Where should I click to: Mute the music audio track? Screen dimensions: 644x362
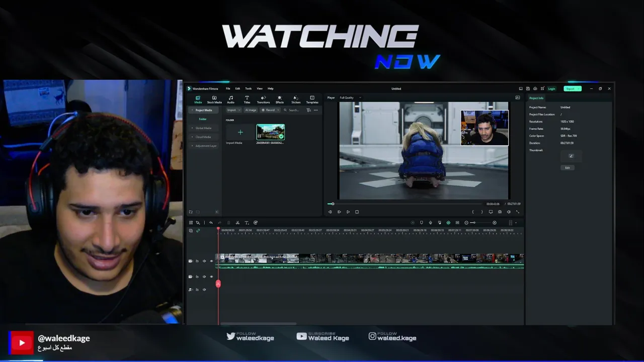pyautogui.click(x=204, y=290)
